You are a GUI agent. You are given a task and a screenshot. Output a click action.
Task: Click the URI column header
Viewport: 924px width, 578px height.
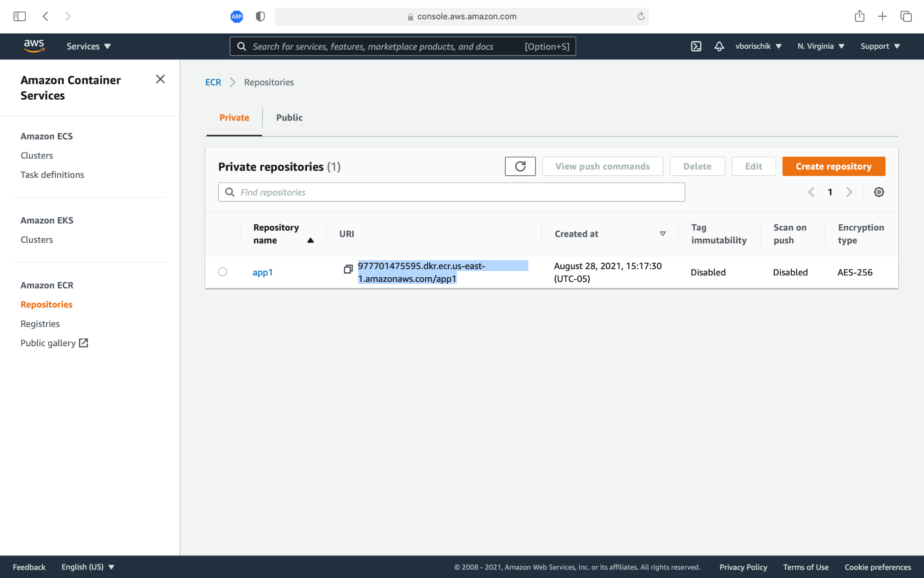click(346, 234)
